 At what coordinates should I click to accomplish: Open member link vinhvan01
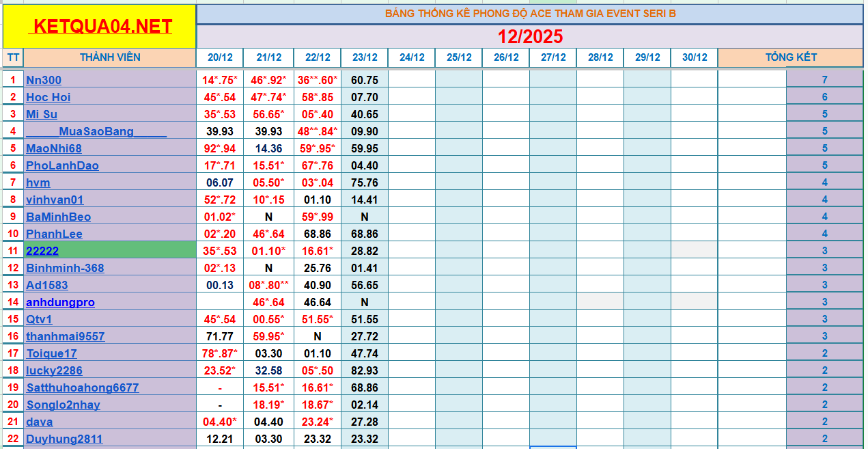pyautogui.click(x=55, y=200)
